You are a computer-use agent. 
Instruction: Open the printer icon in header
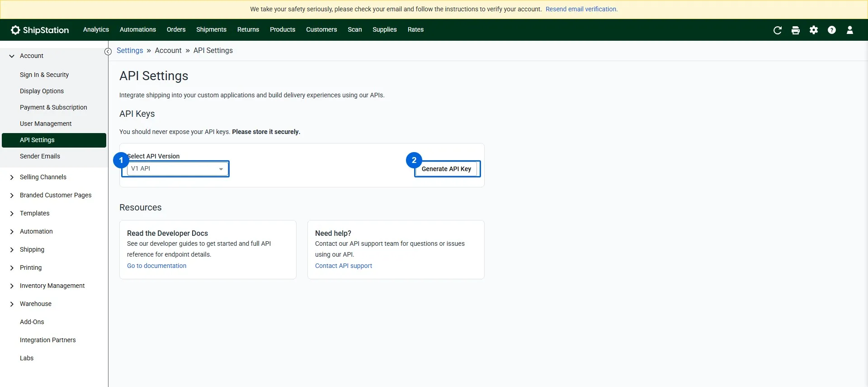796,30
